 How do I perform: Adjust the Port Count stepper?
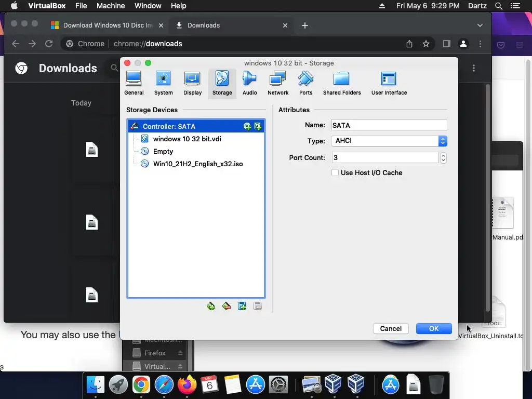pyautogui.click(x=443, y=157)
